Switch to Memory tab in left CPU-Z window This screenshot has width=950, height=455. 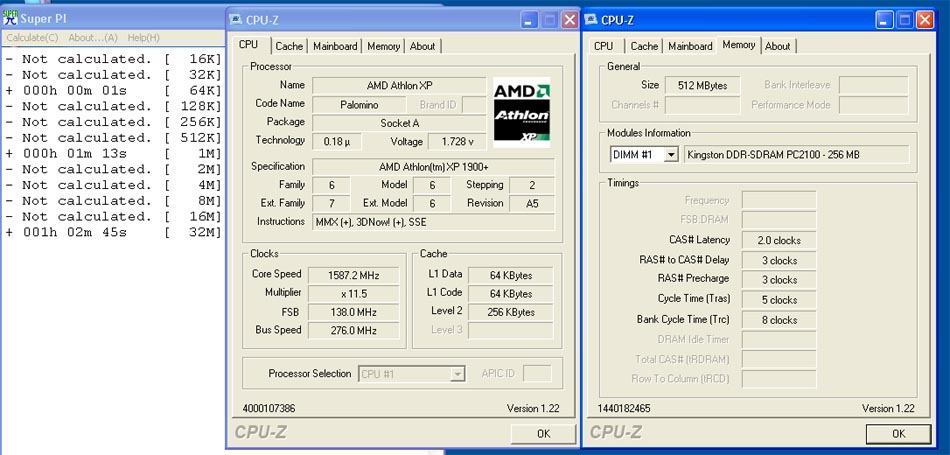pos(384,46)
